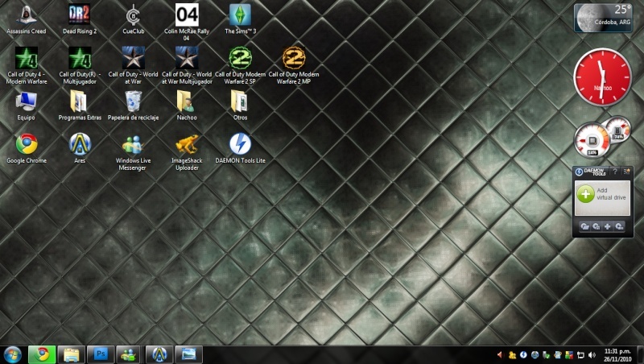644x364 pixels.
Task: Select the Ares desktop shortcut
Action: [80, 149]
